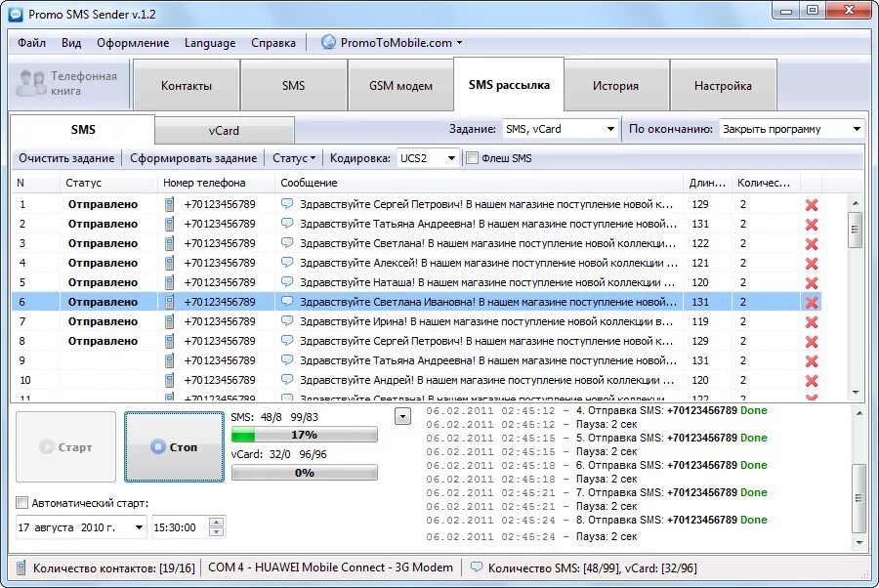Open the Файл menu
879x588 pixels.
click(31, 43)
